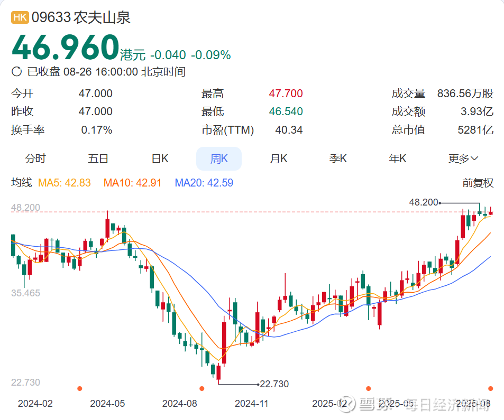This screenshot has width=504, height=420.
Task: Toggle the MA10 moving average label
Action: tap(132, 183)
